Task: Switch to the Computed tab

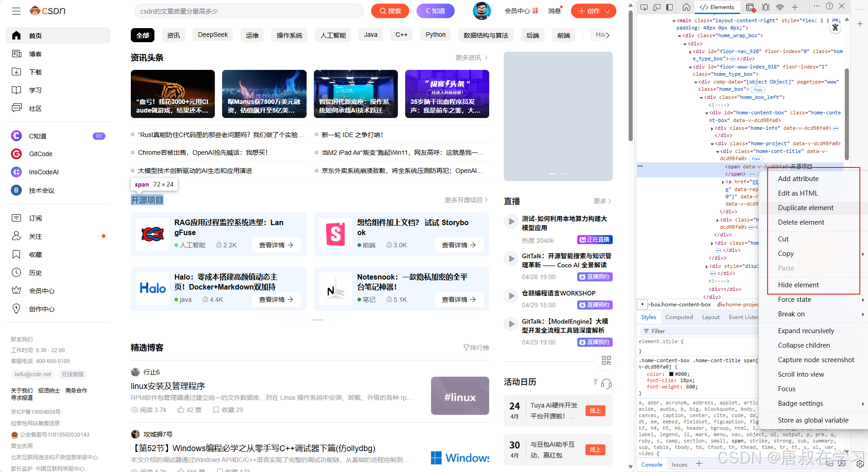Action: (679, 317)
